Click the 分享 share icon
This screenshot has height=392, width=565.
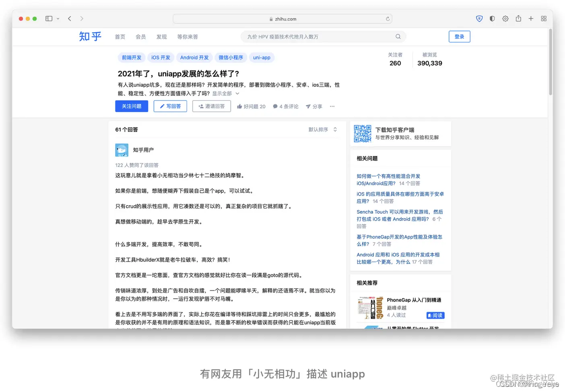(314, 107)
